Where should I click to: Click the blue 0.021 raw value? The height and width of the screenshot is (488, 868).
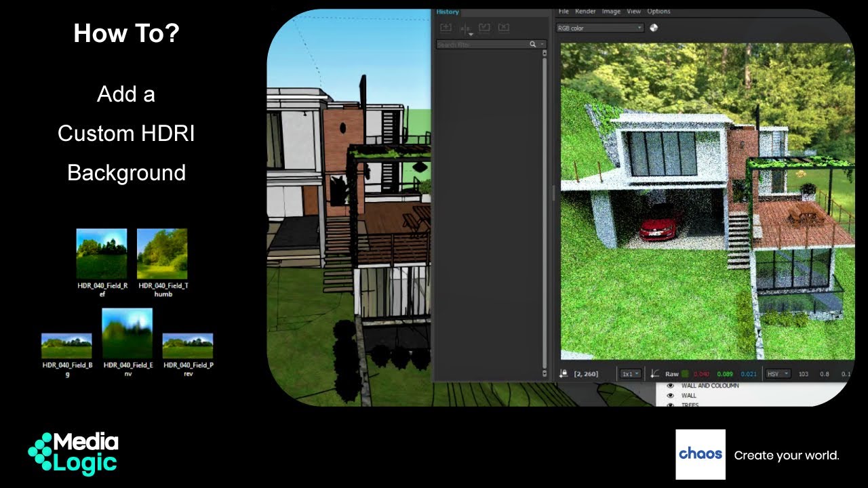(x=749, y=374)
